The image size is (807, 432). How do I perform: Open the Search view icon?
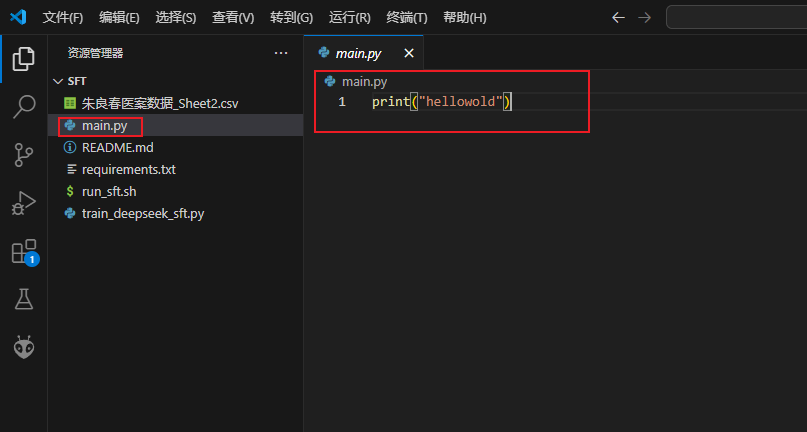click(24, 107)
